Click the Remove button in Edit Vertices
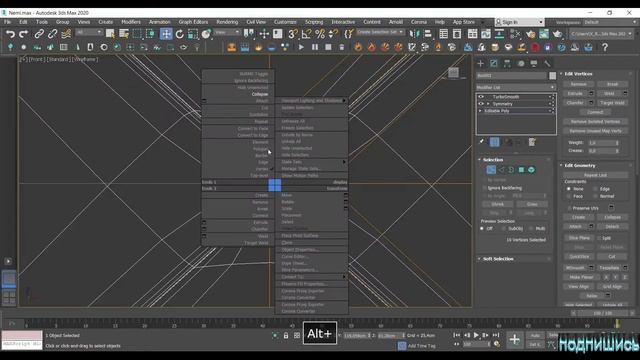Viewport: 640px width, 360px height. pos(578,84)
